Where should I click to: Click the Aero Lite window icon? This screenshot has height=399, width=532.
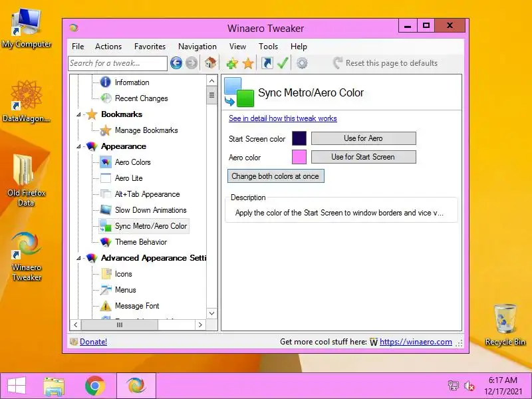tap(106, 178)
